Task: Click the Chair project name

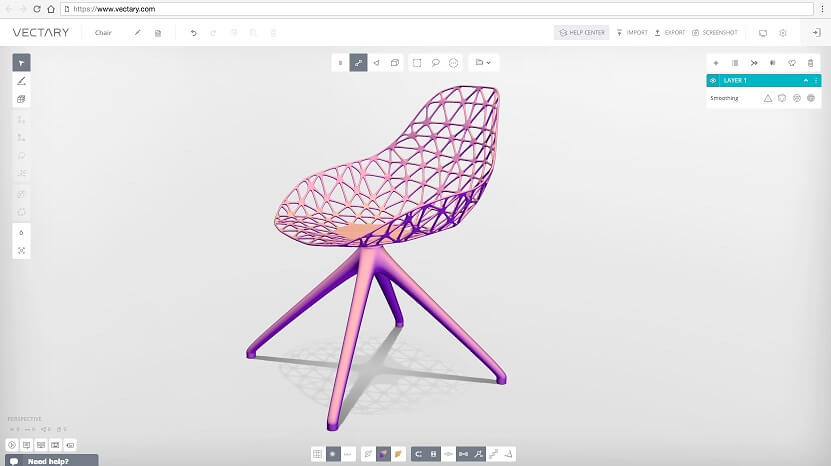Action: click(x=103, y=33)
